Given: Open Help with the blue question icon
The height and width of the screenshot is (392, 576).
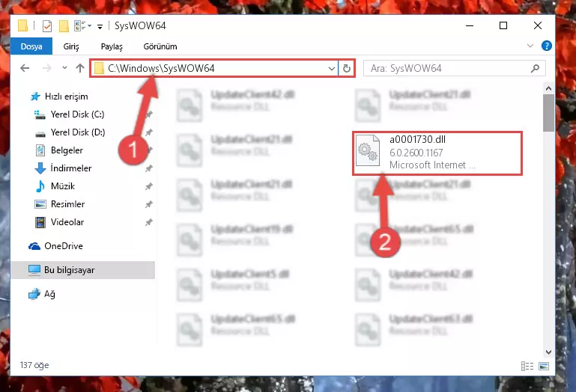Looking at the screenshot, I should [x=547, y=46].
